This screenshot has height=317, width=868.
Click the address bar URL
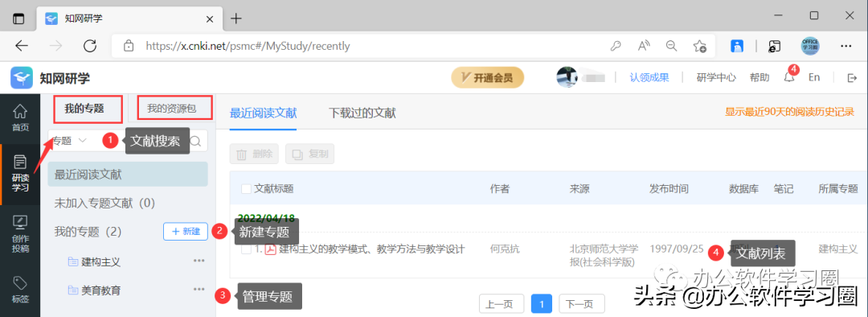(x=248, y=46)
